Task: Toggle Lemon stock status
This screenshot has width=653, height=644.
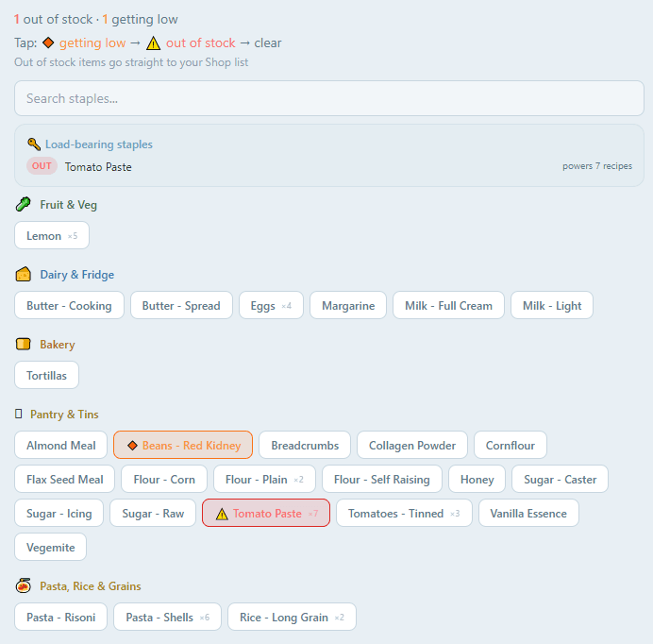Action: click(x=52, y=236)
